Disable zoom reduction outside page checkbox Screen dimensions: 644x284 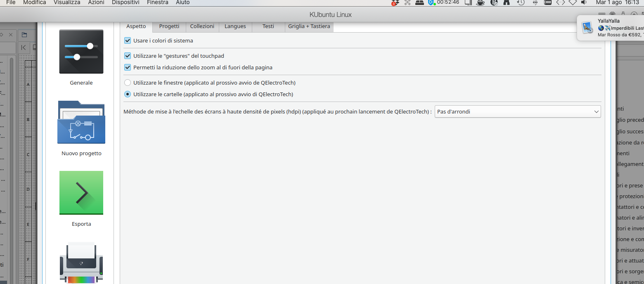[x=128, y=67]
